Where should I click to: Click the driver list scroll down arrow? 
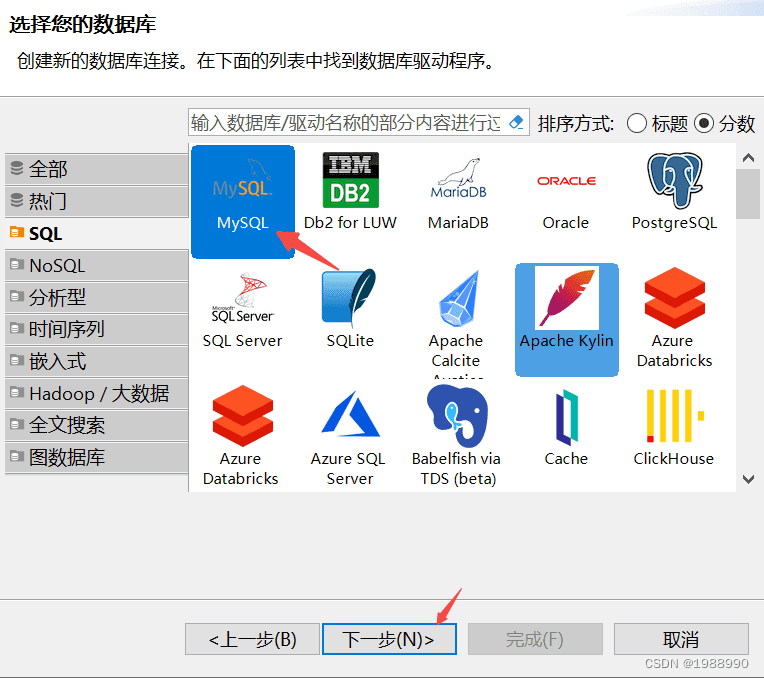tap(748, 479)
